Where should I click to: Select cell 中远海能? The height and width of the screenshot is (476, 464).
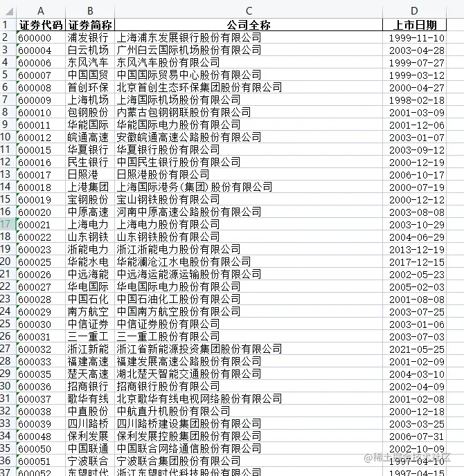point(90,274)
